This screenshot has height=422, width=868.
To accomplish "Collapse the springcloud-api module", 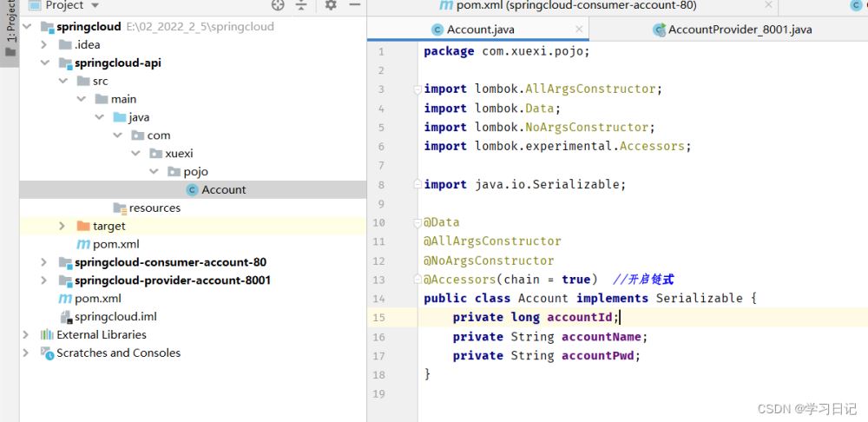I will (x=44, y=63).
